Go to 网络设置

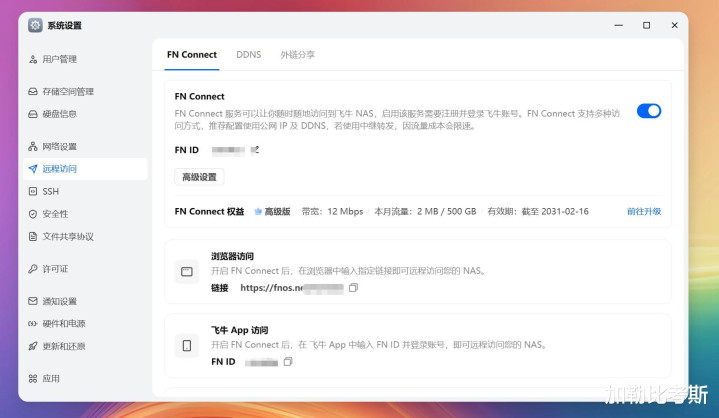85,147
